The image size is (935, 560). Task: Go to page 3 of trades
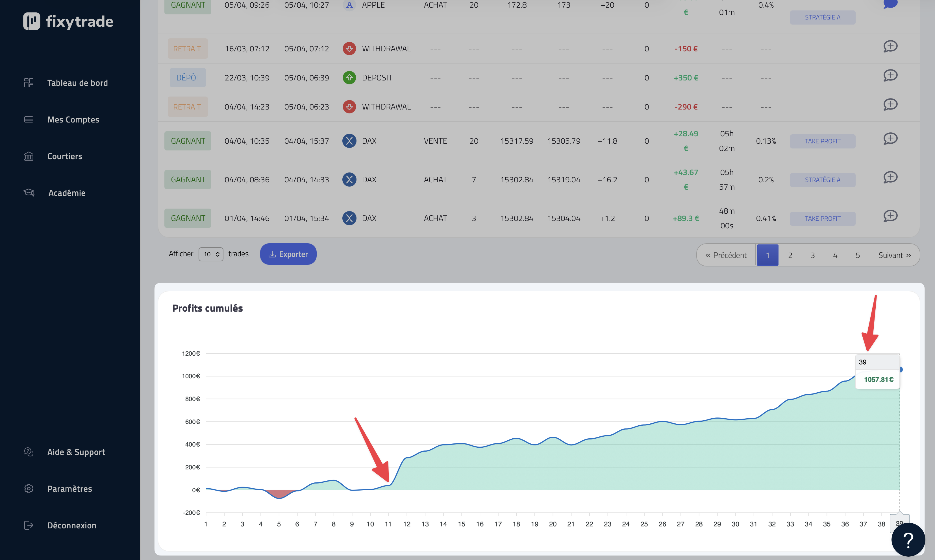pos(813,255)
